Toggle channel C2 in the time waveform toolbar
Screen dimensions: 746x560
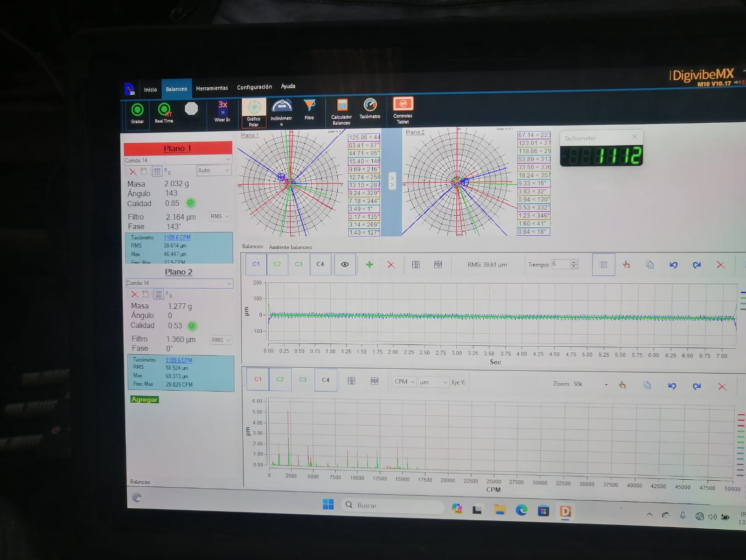click(x=277, y=264)
